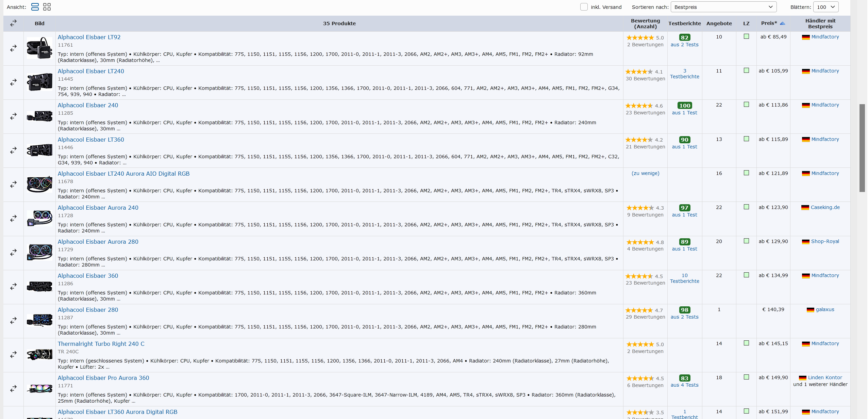Add Eisbaer LT240 Aurora AIO Digital RGB to comparison
Image resolution: width=868 pixels, height=419 pixels.
click(13, 184)
